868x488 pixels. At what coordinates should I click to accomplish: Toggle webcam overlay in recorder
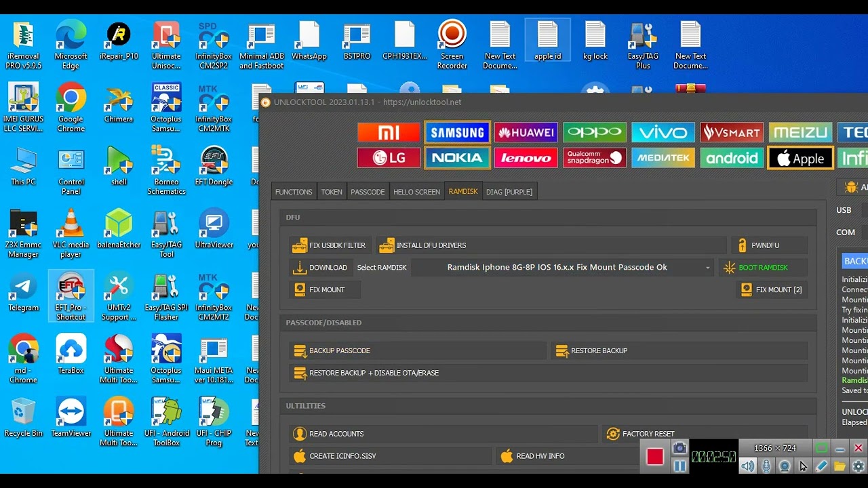tap(785, 466)
